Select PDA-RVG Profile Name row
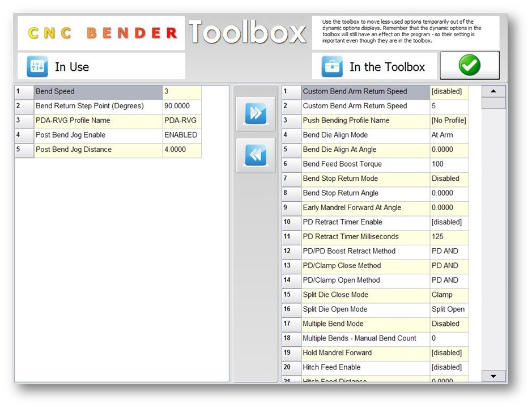 tap(97, 121)
